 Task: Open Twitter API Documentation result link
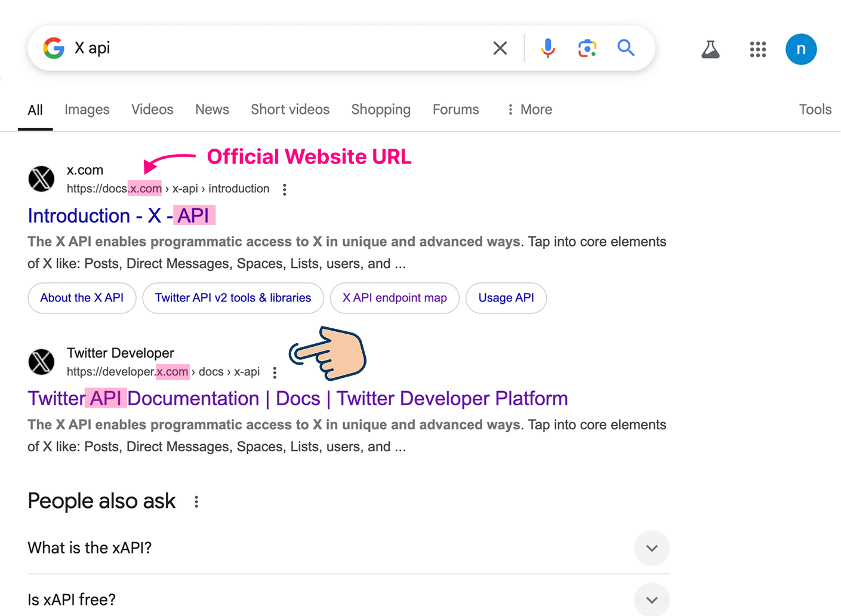point(298,398)
